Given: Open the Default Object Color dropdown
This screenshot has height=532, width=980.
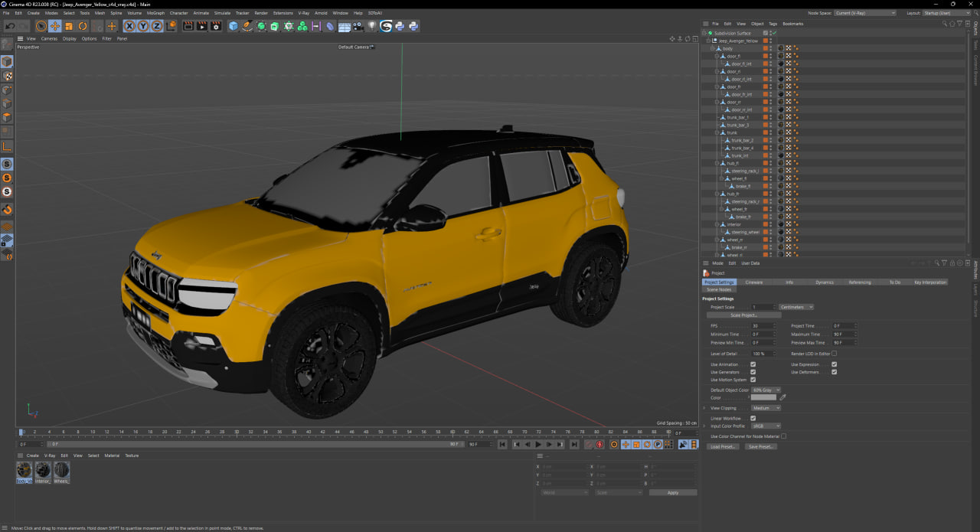Looking at the screenshot, I should [766, 390].
